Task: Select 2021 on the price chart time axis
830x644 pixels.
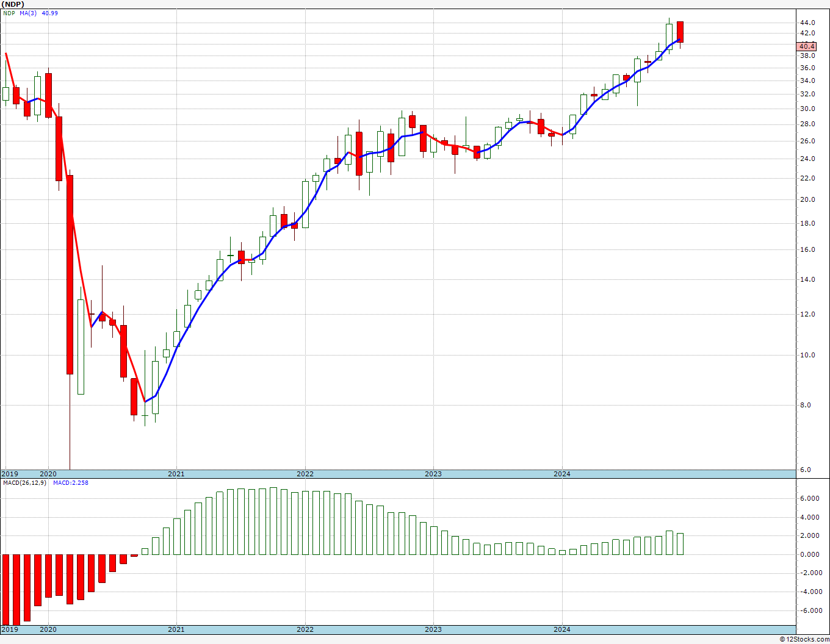Action: 176,474
